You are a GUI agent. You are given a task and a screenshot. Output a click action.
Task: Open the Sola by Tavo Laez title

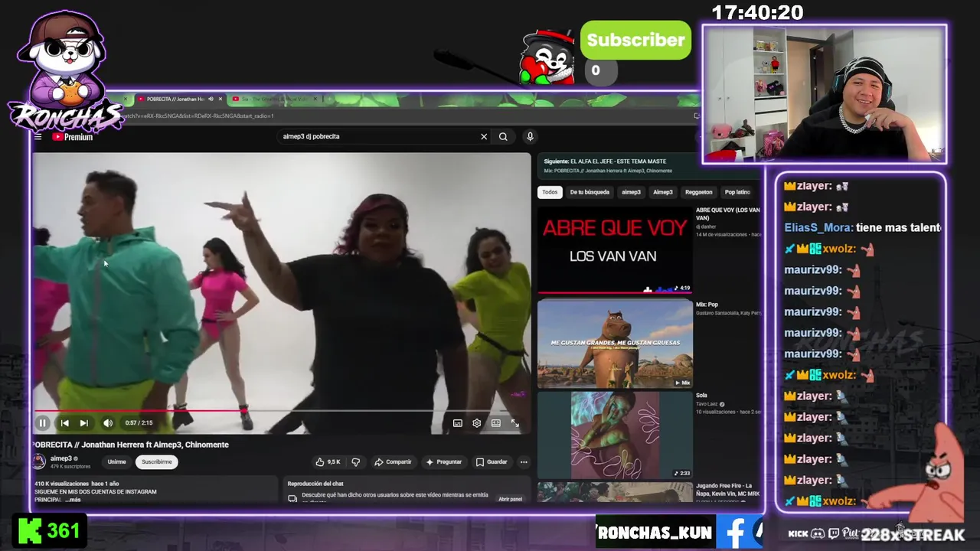(x=701, y=396)
